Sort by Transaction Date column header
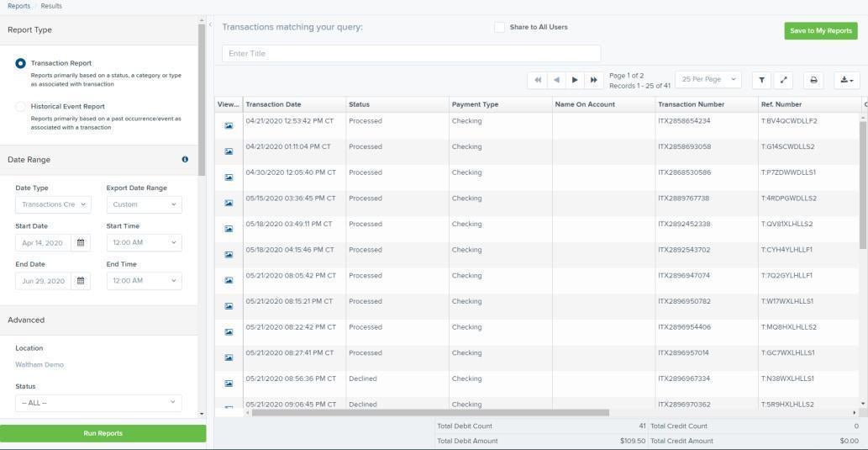 tap(294, 104)
